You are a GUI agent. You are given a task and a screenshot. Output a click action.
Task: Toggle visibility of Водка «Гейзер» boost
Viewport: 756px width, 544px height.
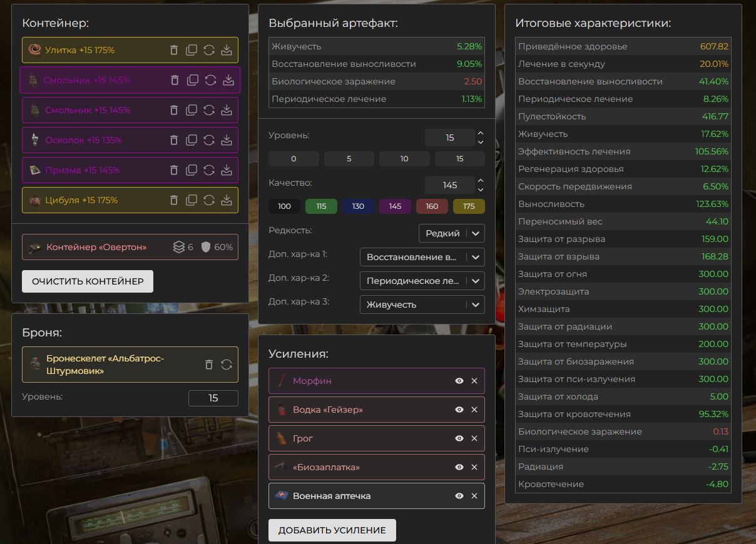459,410
